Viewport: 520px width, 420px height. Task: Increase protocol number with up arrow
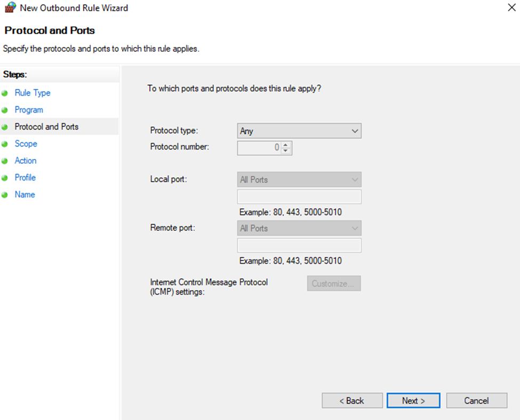(285, 145)
